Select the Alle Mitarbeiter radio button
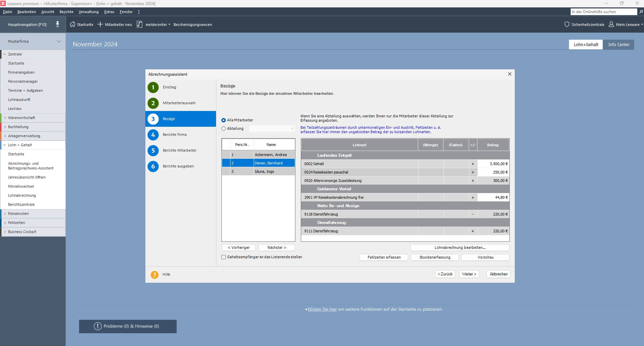 click(x=223, y=120)
